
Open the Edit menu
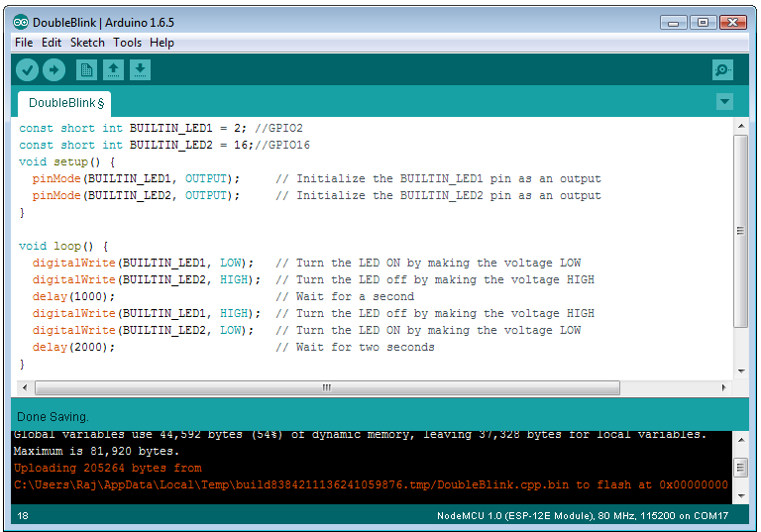(x=52, y=43)
